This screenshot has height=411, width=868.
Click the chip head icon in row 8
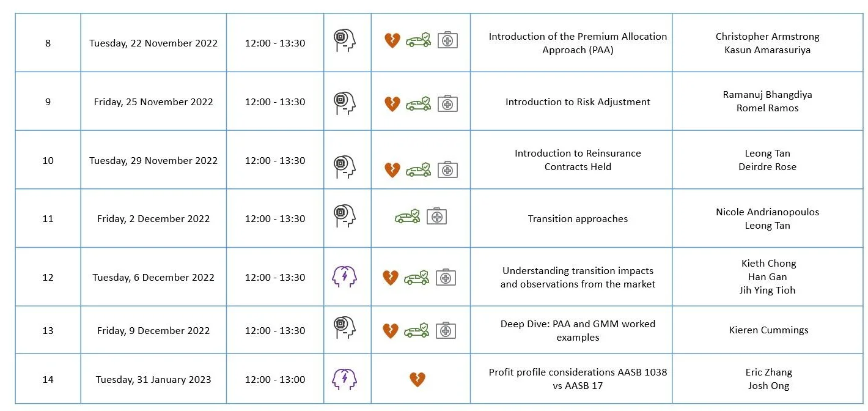pyautogui.click(x=345, y=40)
